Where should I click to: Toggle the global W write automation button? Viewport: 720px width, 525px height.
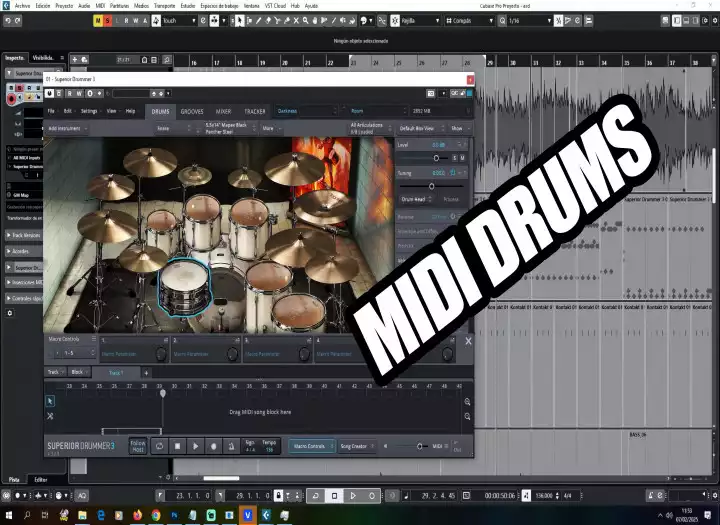pyautogui.click(x=135, y=21)
